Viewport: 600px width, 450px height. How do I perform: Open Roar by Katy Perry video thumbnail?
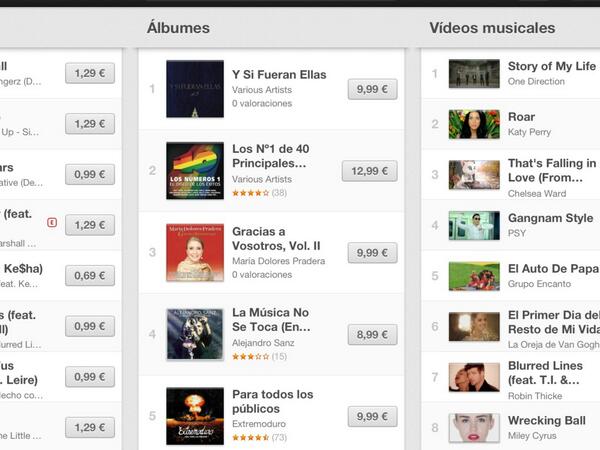point(474,124)
